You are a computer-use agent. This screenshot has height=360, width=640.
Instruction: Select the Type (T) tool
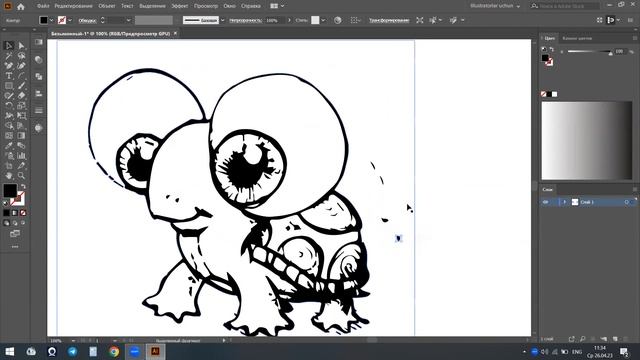[9, 76]
